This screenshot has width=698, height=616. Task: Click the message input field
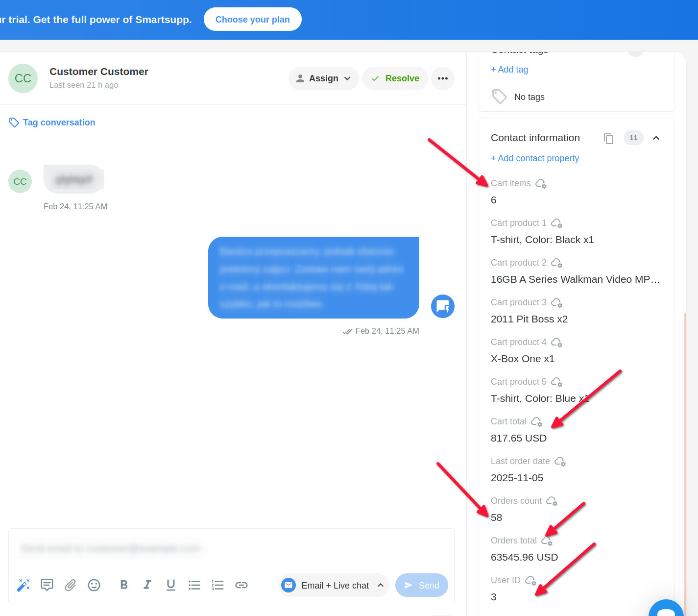click(231, 548)
